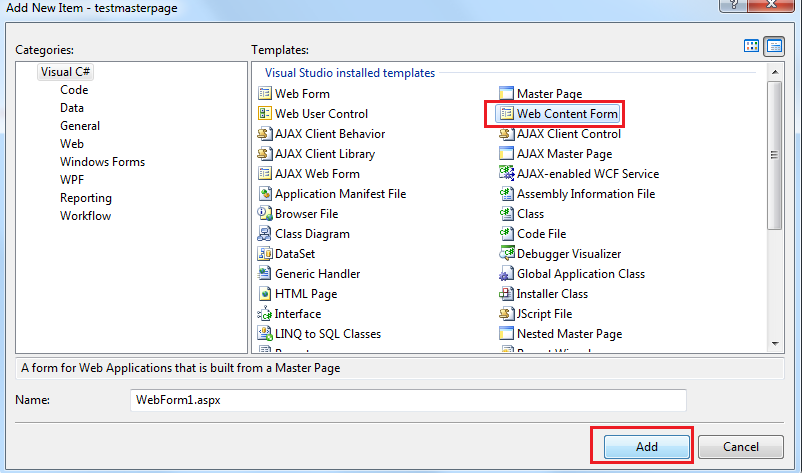805x473 pixels.
Task: Pick the DataSet template icon
Action: tap(265, 254)
